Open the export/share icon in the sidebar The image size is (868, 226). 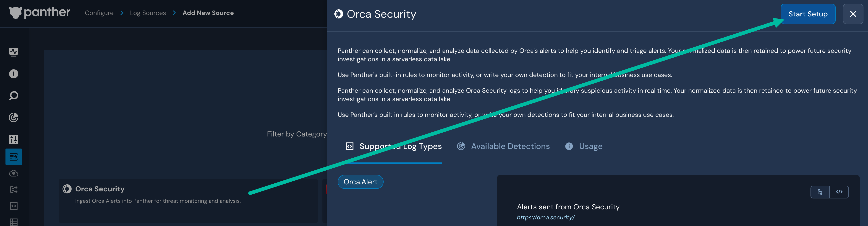13,190
